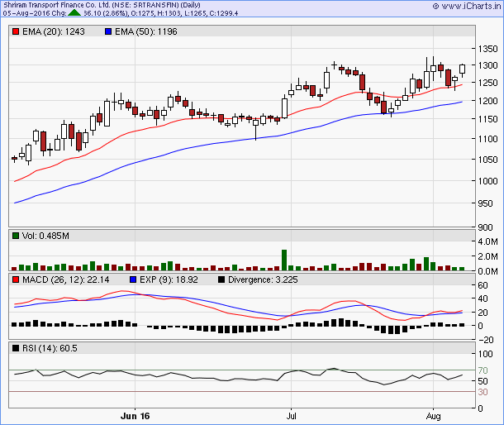
Task: Click the 1100 price axis label
Action: point(487,139)
